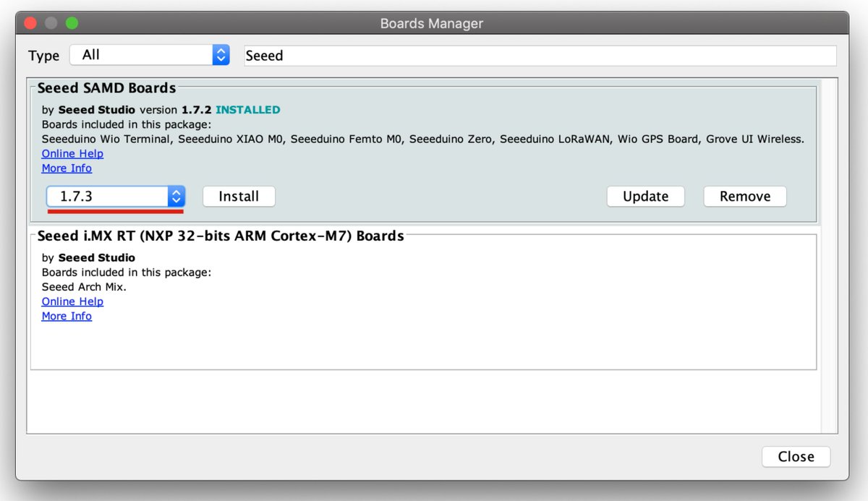
Task: Click Install for Seeed SAMD Boards
Action: pos(239,196)
